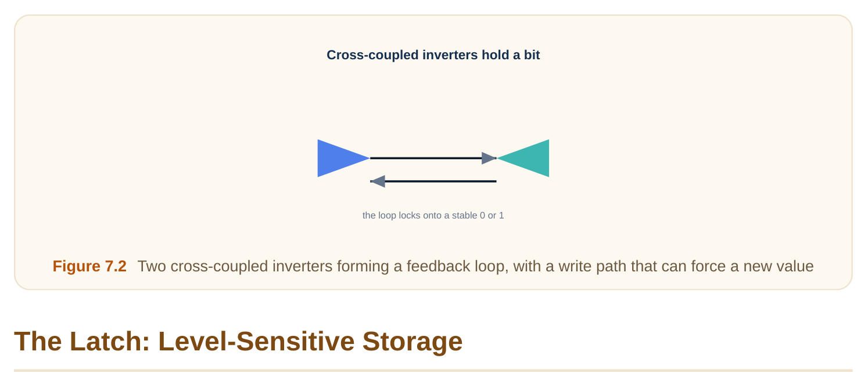
Task: Click the 'Figure 7.2' label
Action: click(x=89, y=266)
